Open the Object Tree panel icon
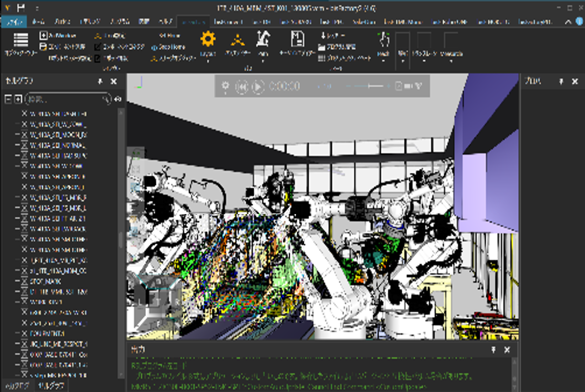This screenshot has height=392, width=585. [x=20, y=41]
